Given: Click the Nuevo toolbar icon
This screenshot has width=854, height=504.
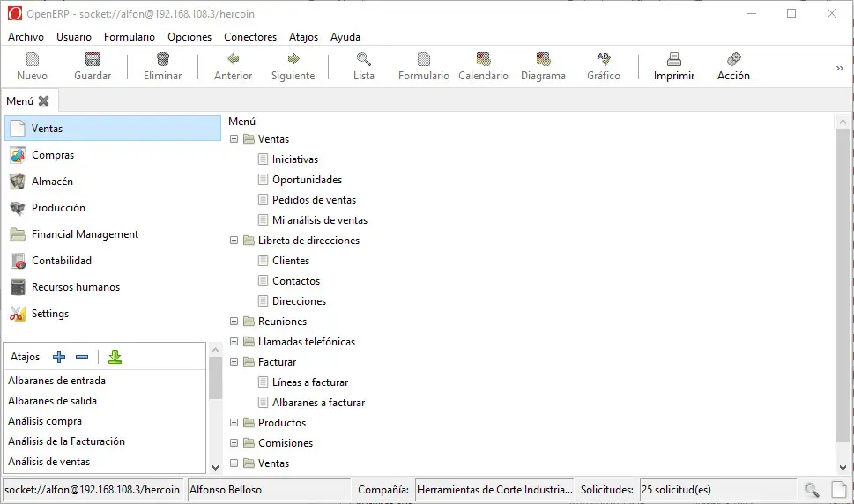Looking at the screenshot, I should tap(32, 59).
